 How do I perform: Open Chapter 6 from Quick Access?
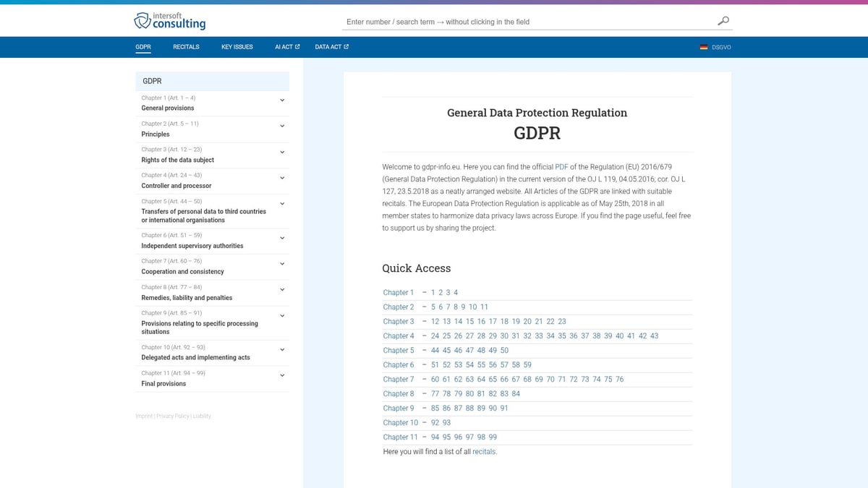[x=399, y=364]
